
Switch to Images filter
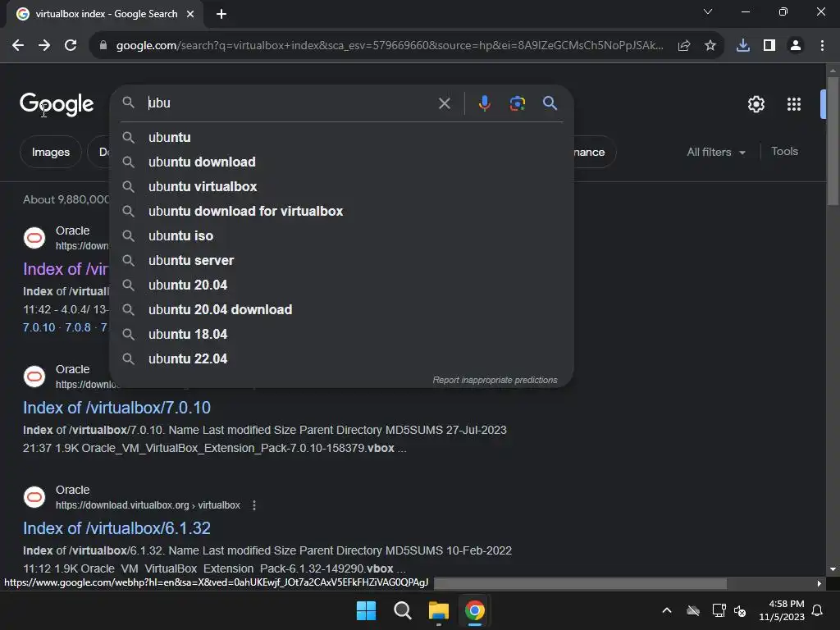pyautogui.click(x=50, y=152)
